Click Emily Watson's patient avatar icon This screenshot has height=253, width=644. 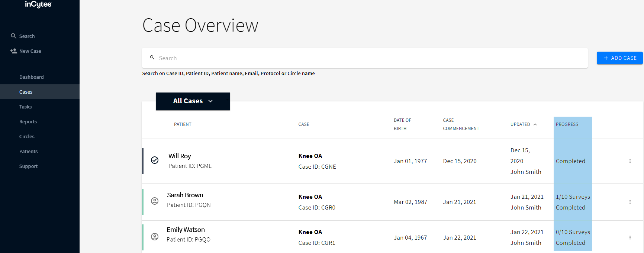(x=155, y=237)
